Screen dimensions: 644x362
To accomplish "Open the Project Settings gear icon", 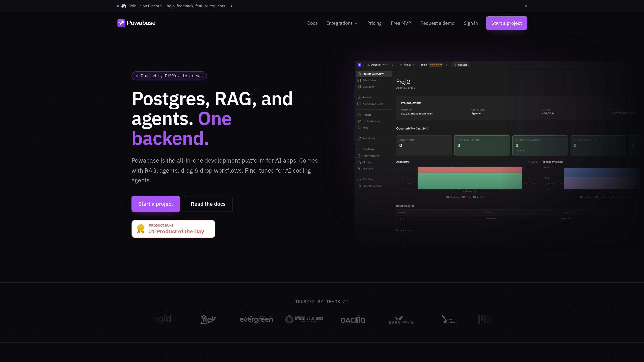I will coord(359,186).
